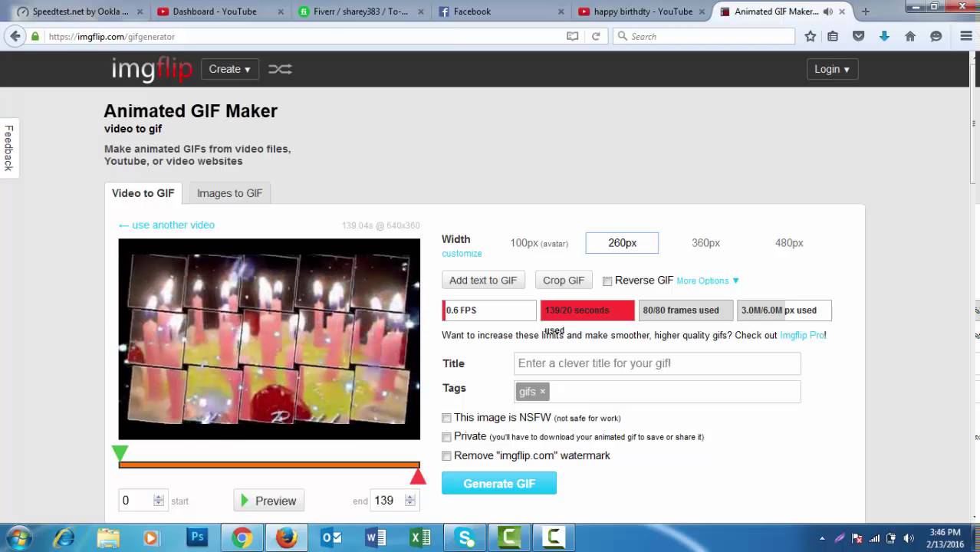Switch to Images to GIF tab
Viewport: 980px width, 552px height.
click(230, 193)
